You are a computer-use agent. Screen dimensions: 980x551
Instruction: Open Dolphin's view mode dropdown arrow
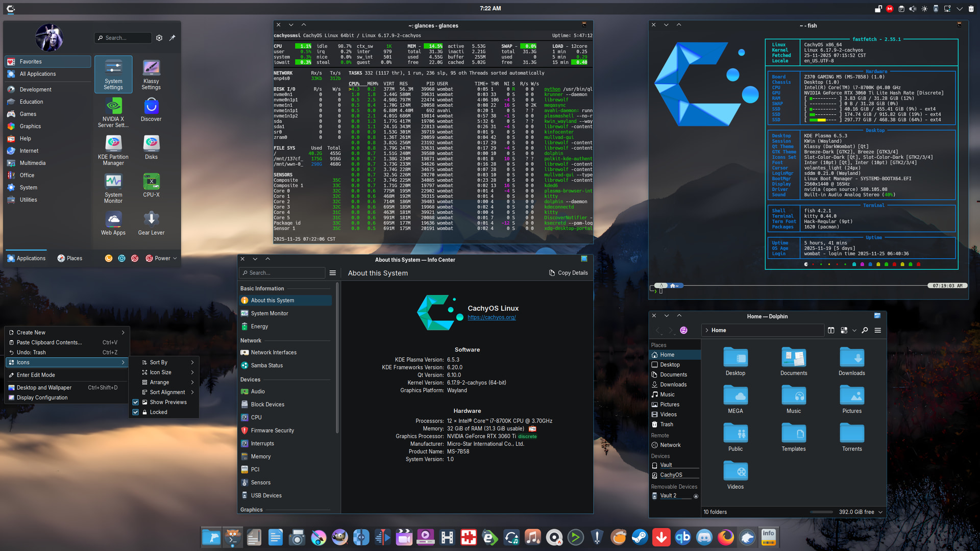[x=854, y=330]
